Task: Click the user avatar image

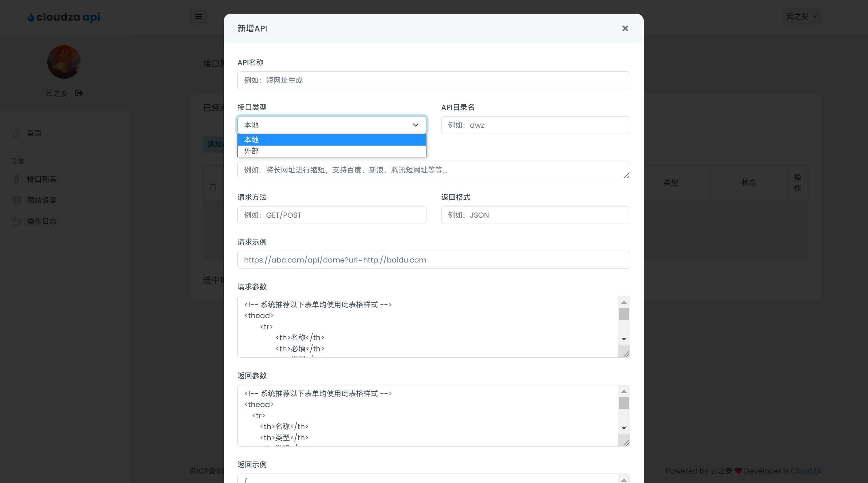Action: pyautogui.click(x=64, y=62)
